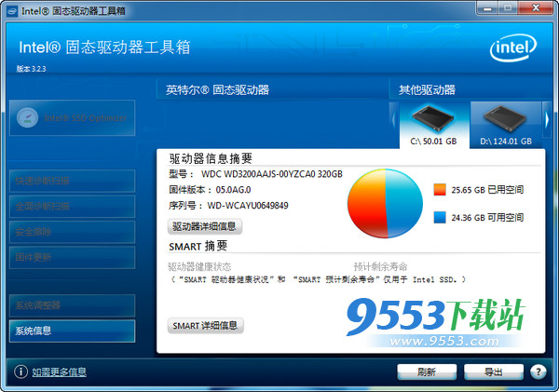Select the 全面诊断扫描 option
The width and height of the screenshot is (559, 392).
click(72, 206)
